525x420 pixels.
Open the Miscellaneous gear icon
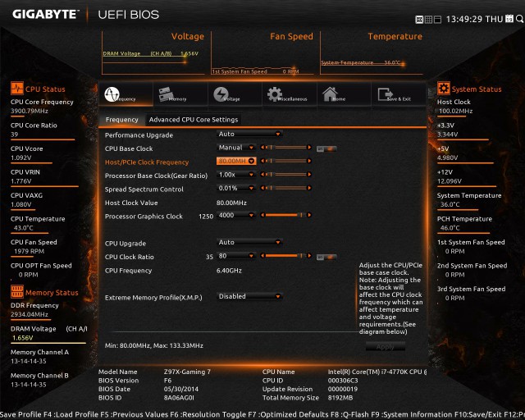click(x=275, y=94)
